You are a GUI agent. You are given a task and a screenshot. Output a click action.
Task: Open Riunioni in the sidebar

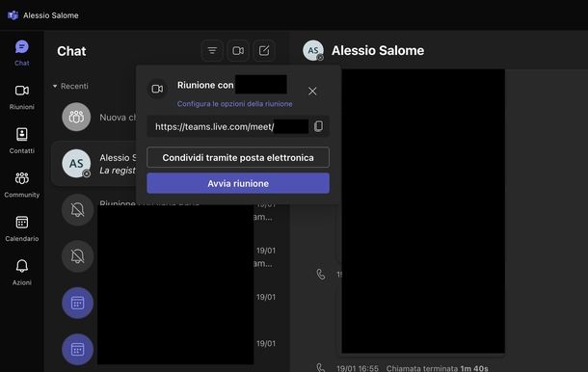pyautogui.click(x=22, y=96)
